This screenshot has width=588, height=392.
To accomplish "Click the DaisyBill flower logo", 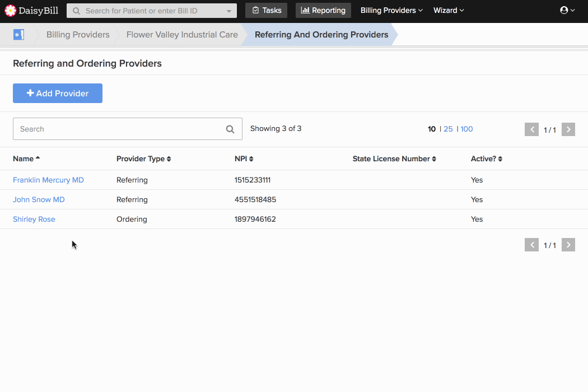I will 11,11.
